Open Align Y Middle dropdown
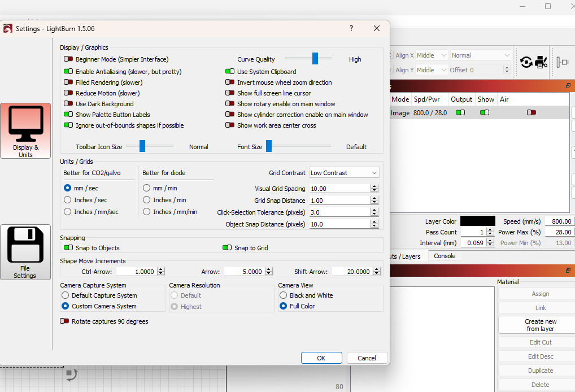Image resolution: width=575 pixels, height=392 pixels. (x=432, y=70)
